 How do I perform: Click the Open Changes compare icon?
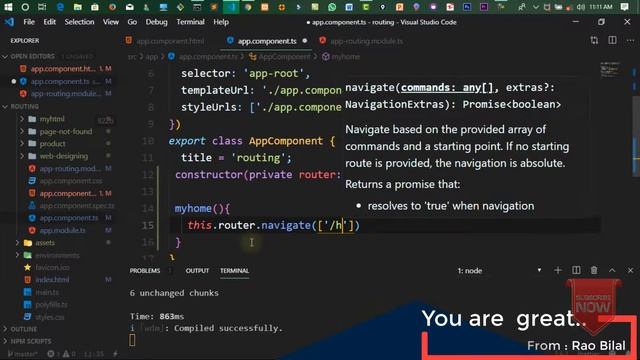pyautogui.click(x=594, y=40)
